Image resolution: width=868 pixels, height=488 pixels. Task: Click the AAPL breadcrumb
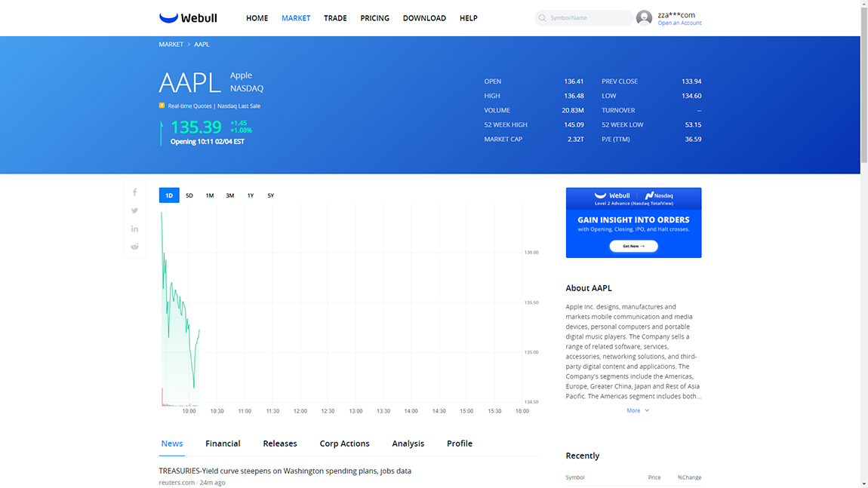(x=202, y=45)
